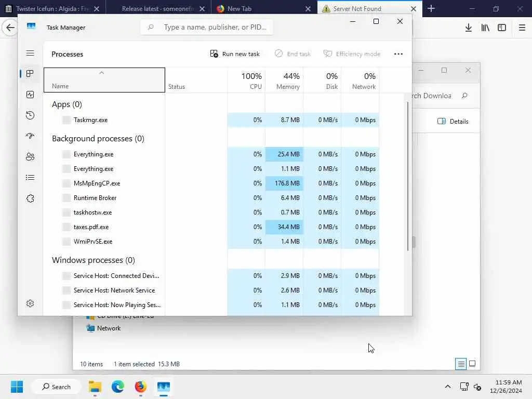
Task: Click File Explorer search magnifier icon
Action: tap(465, 96)
